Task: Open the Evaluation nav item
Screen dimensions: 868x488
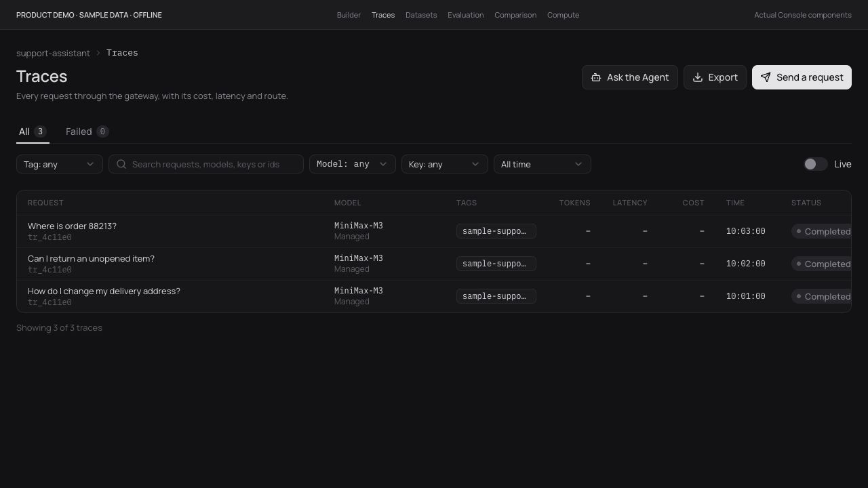Action: (x=466, y=15)
